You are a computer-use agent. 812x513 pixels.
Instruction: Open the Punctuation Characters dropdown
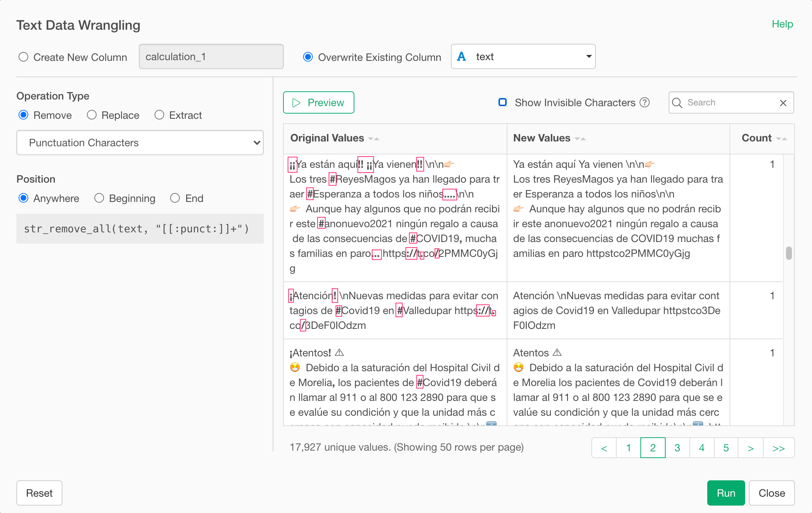point(140,143)
